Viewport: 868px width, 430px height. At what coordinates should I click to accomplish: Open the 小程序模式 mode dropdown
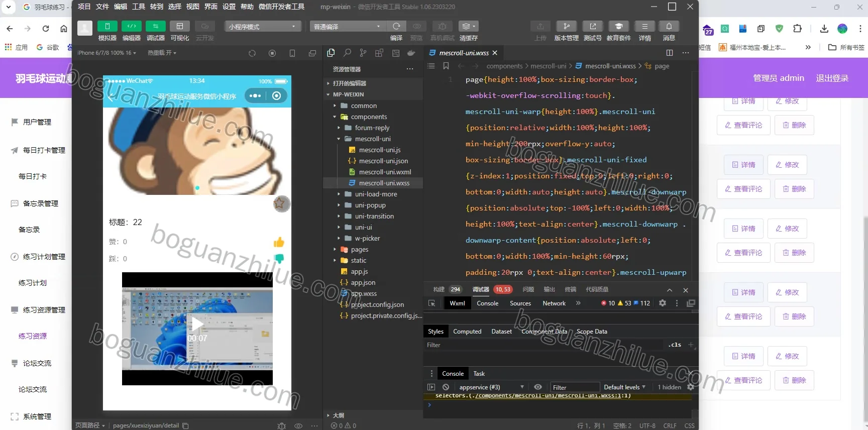pos(263,26)
